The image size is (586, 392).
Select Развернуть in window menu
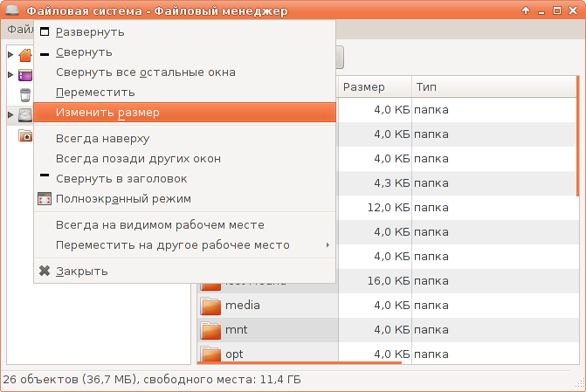[184, 32]
